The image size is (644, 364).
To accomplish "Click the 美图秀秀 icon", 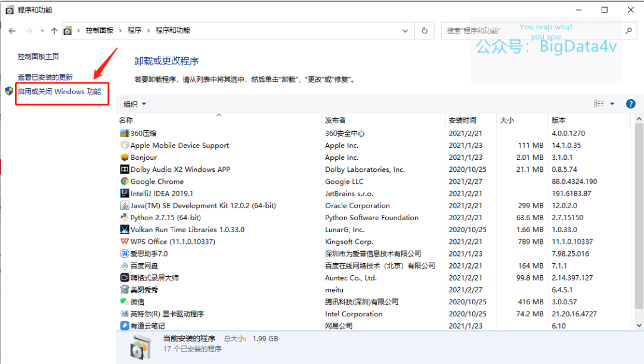I will 125,289.
